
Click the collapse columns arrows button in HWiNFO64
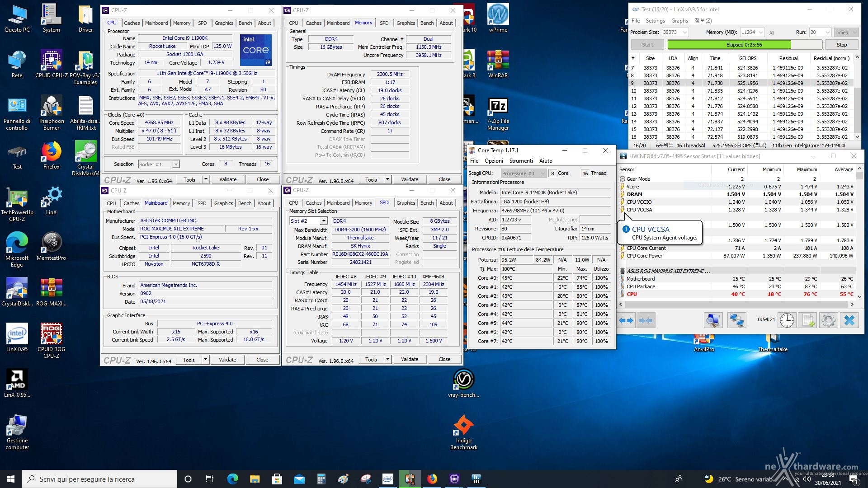(x=646, y=320)
